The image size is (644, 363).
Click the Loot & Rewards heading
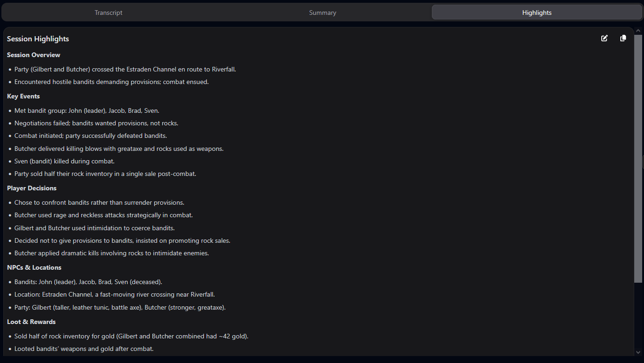click(31, 322)
